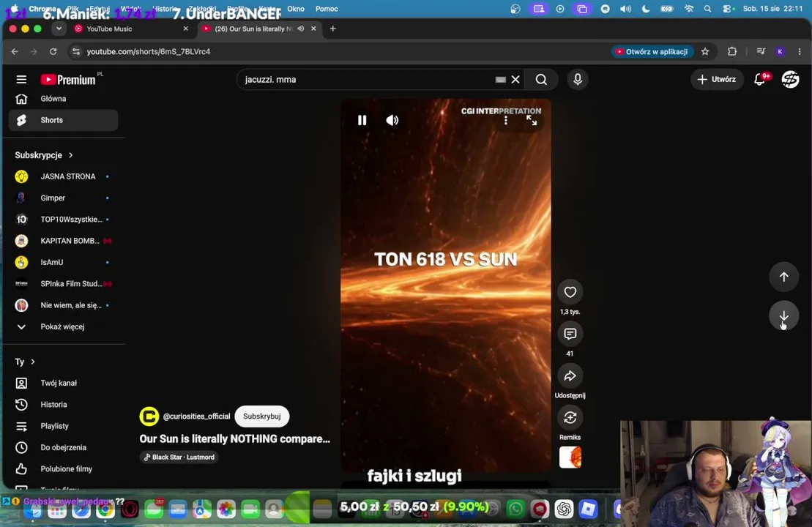This screenshot has width=812, height=527.
Task: Reload the current page
Action: [53, 52]
